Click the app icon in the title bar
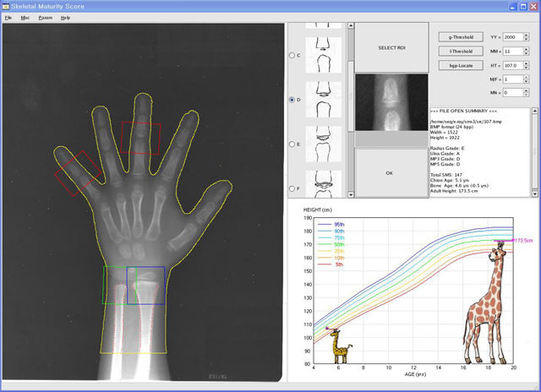The height and width of the screenshot is (392, 541). coord(7,5)
